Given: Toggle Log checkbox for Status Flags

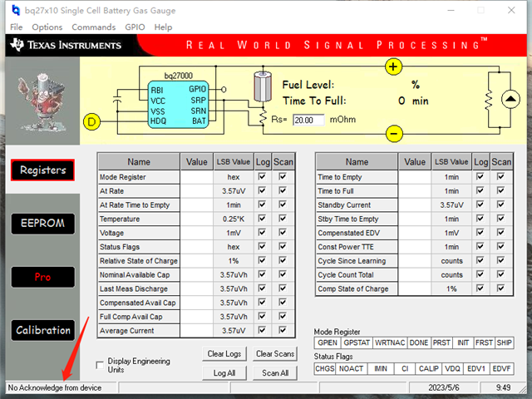Looking at the screenshot, I should 262,246.
